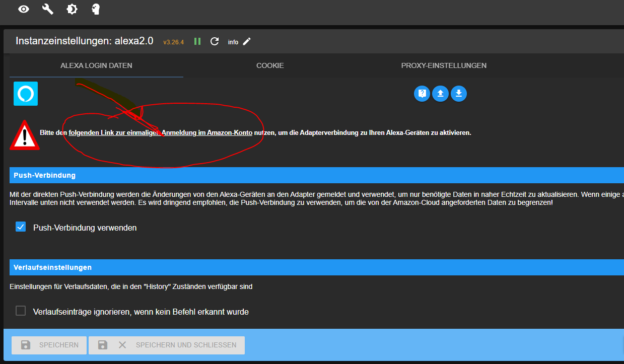Pause the alexa2.0 instance
The height and width of the screenshot is (364, 624).
click(x=197, y=41)
